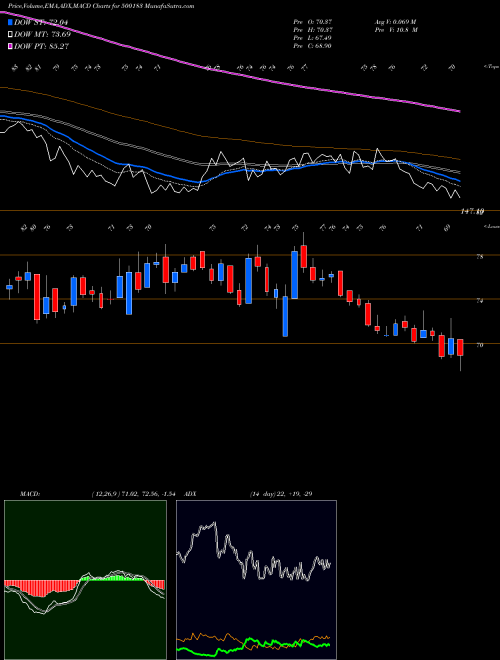
Task: Select the DOW PT 85.27 legend label
Action: pyautogui.click(x=42, y=46)
